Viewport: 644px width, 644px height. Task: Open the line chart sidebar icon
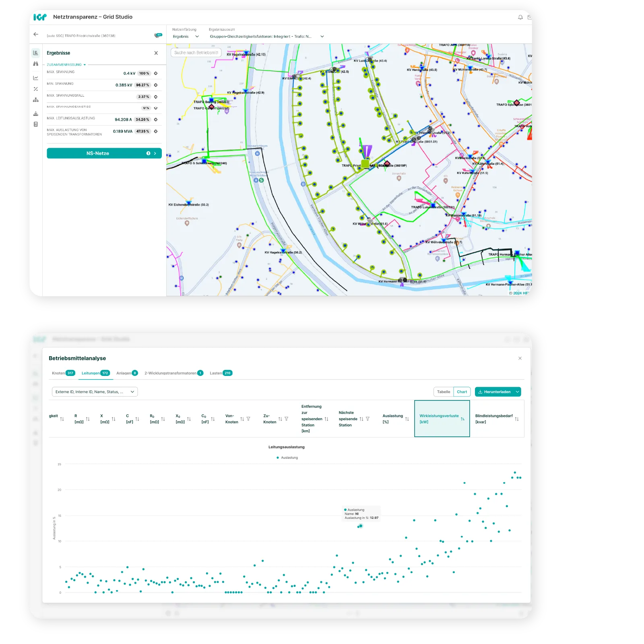point(36,78)
